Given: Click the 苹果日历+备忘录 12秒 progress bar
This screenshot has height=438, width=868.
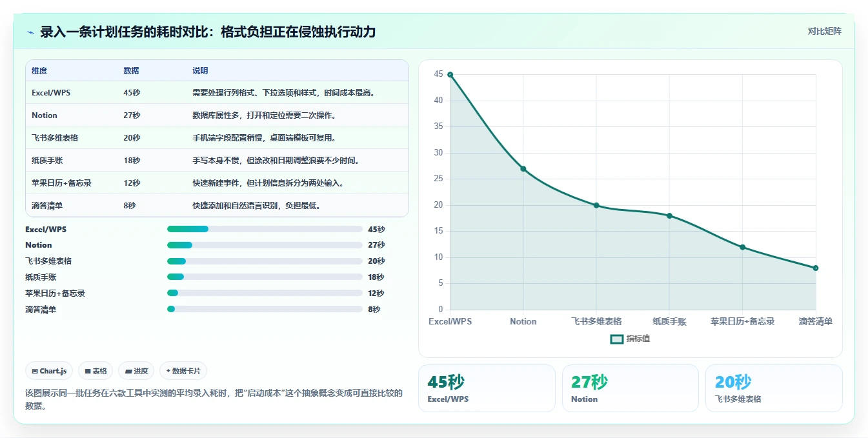Looking at the screenshot, I should (265, 294).
